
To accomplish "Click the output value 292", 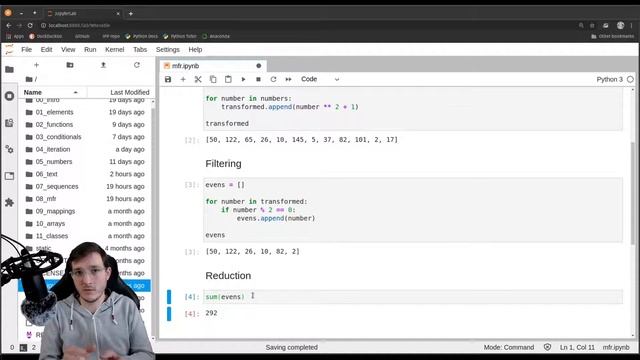I will (x=211, y=313).
